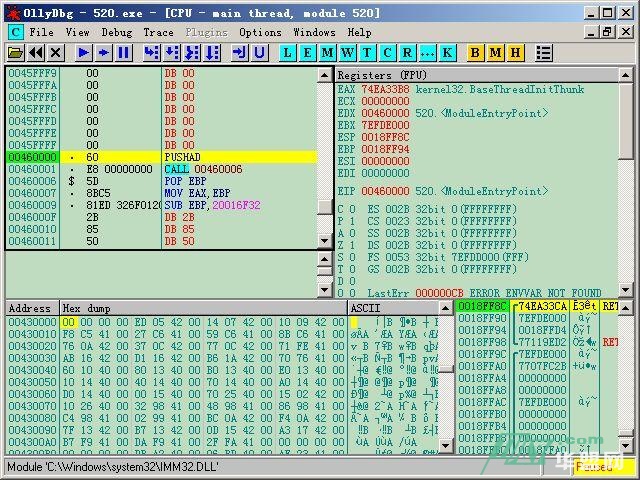The height and width of the screenshot is (480, 640).
Task: Show Executable modules with E button
Action: point(307,52)
